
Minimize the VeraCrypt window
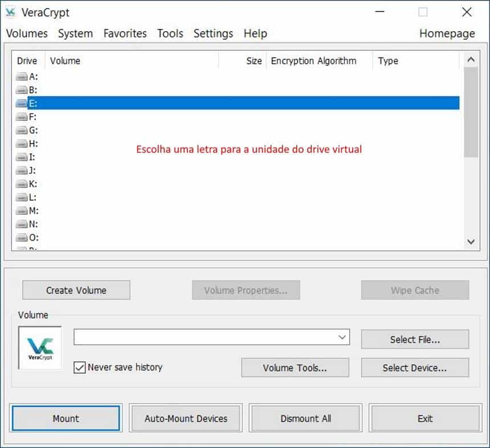379,12
